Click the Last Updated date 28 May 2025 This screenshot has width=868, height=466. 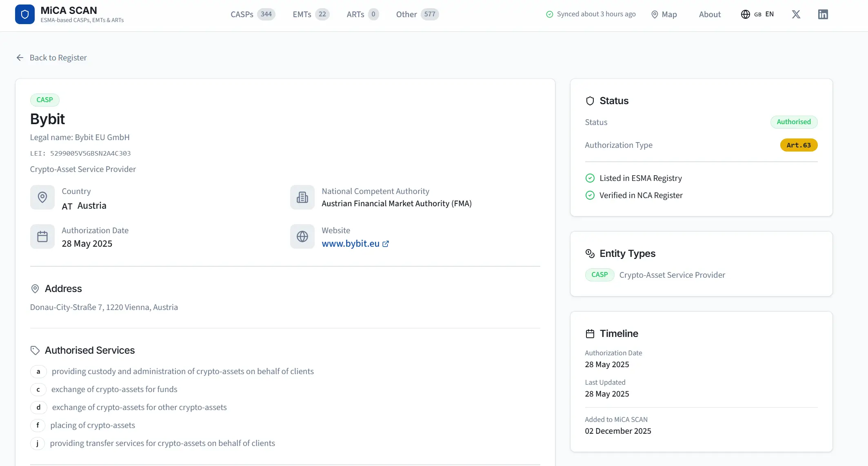pyautogui.click(x=607, y=394)
